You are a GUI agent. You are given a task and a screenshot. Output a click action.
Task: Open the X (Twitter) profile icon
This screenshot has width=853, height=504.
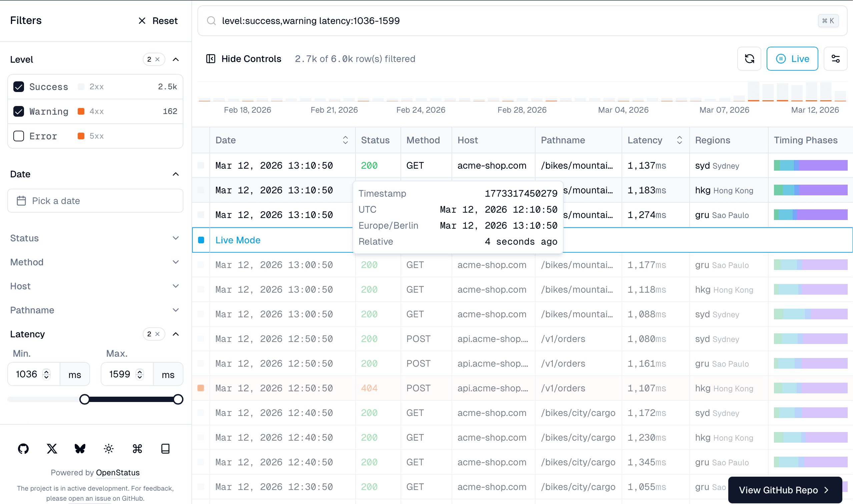52,449
